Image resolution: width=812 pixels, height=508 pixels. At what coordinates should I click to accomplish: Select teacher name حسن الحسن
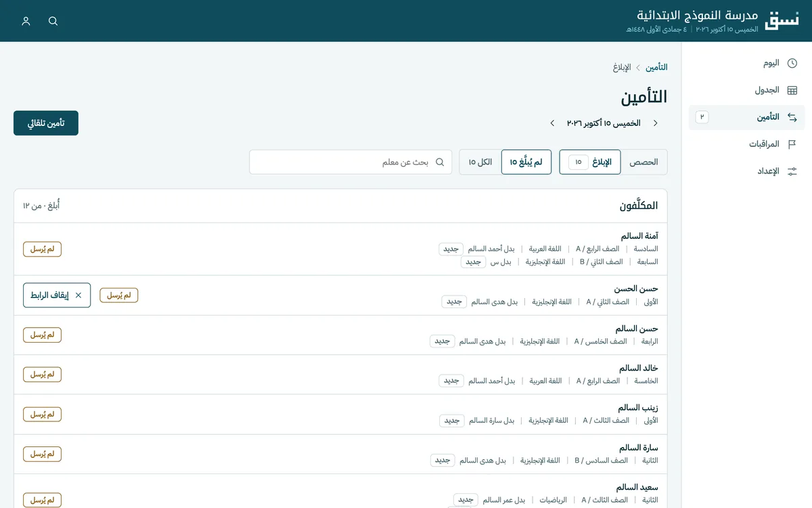tap(636, 289)
